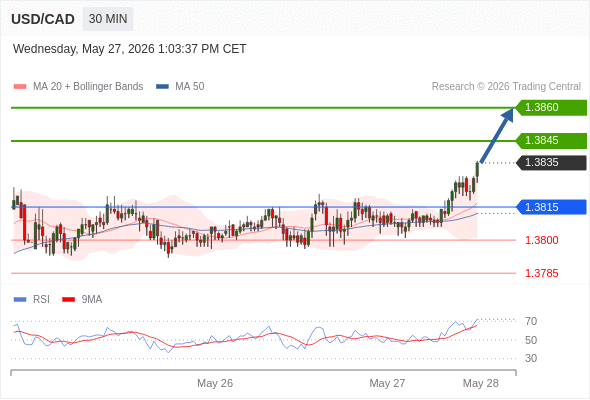
Task: Toggle the MA 50 legend label
Action: (x=190, y=87)
